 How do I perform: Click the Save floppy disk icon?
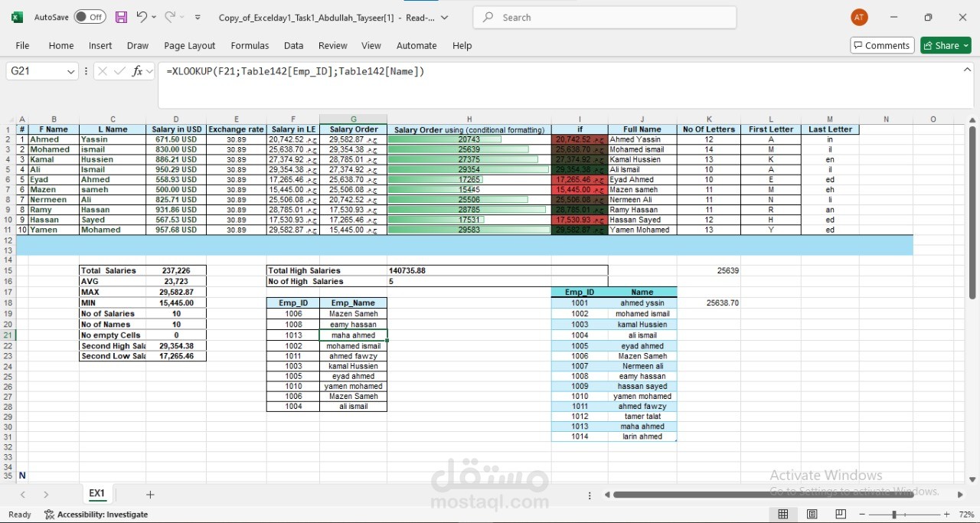tap(121, 17)
